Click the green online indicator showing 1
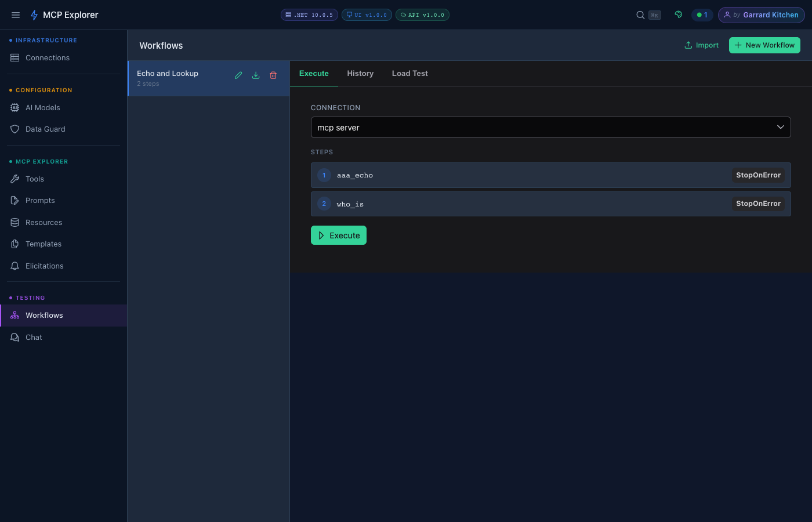 coord(702,14)
